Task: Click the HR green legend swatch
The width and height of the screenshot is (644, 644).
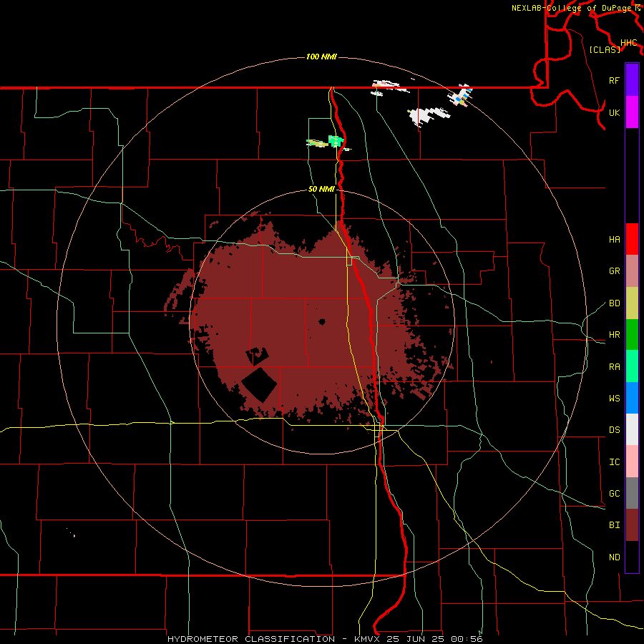Action: pos(632,335)
